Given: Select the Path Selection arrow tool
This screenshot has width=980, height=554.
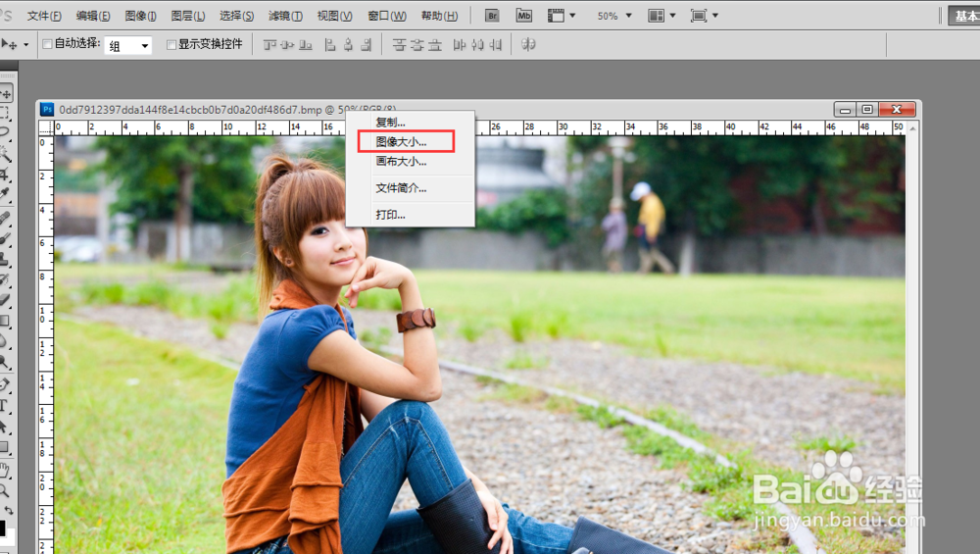Looking at the screenshot, I should [x=5, y=427].
